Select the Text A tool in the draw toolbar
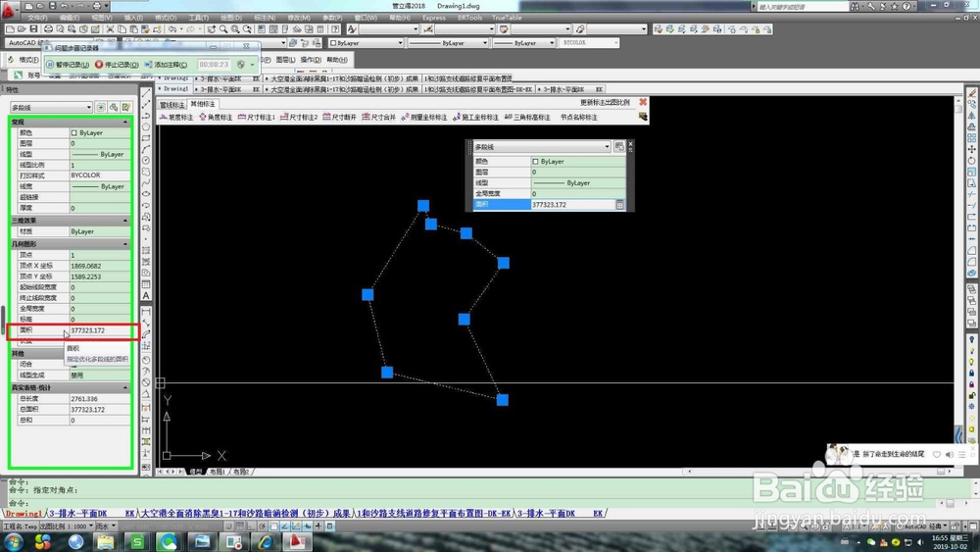Screen dimensions: 980x552 pyautogui.click(x=146, y=296)
